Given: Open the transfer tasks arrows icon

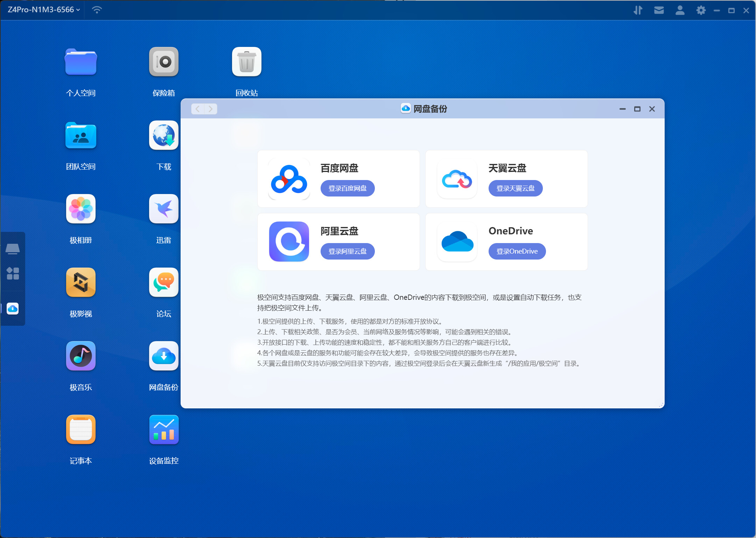Looking at the screenshot, I should coord(638,10).
